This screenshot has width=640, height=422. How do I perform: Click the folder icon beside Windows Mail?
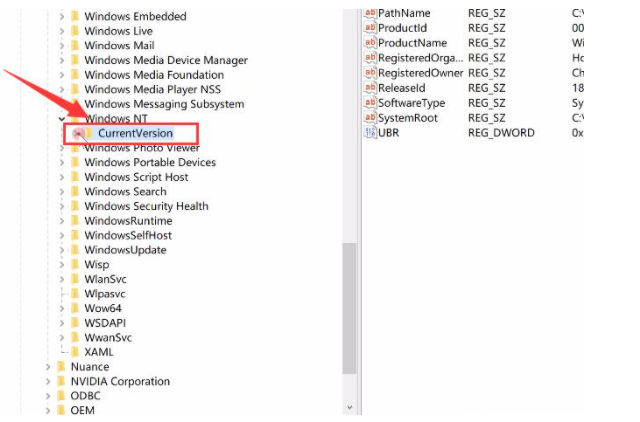click(x=75, y=46)
